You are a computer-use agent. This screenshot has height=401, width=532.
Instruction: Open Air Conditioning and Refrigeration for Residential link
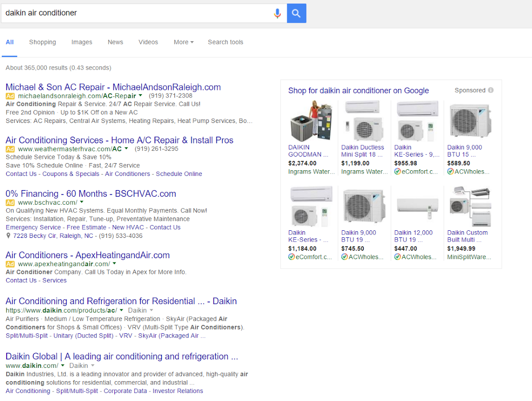(121, 301)
